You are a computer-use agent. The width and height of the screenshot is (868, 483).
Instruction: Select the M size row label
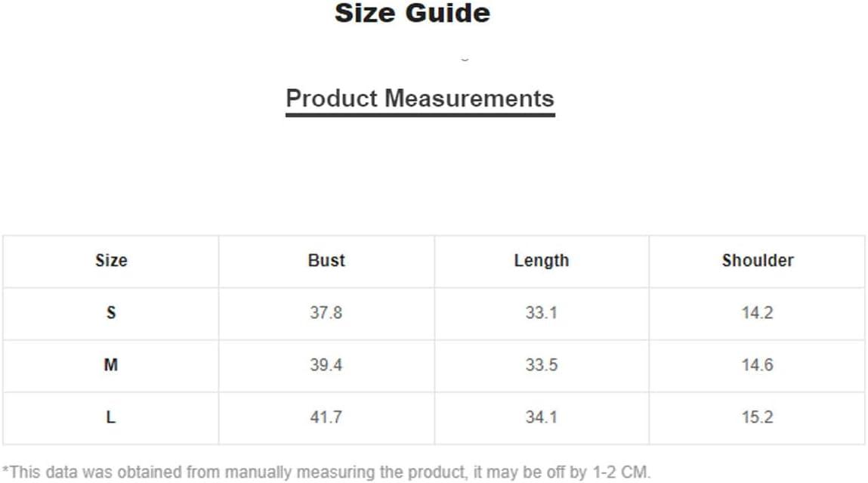tap(111, 365)
